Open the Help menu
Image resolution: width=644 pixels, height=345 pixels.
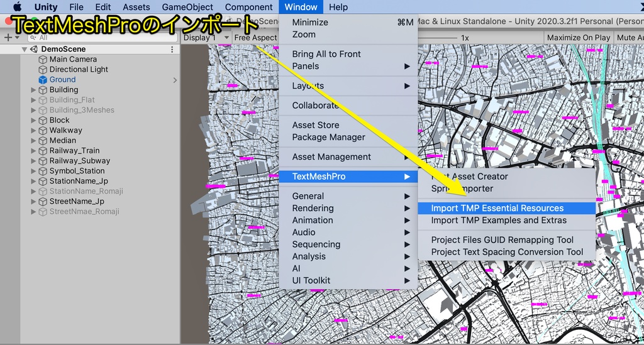pos(338,7)
